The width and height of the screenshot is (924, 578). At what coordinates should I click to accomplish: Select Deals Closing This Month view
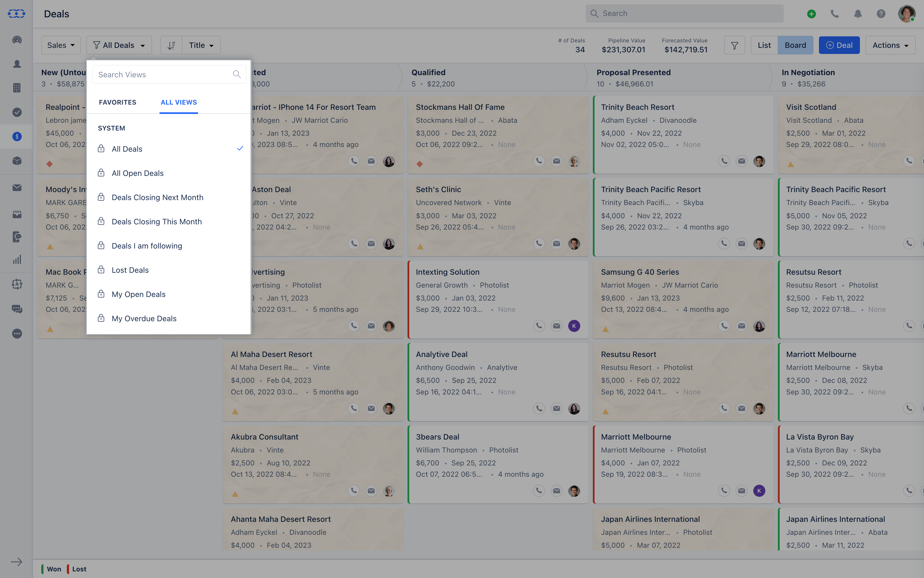tap(169, 221)
